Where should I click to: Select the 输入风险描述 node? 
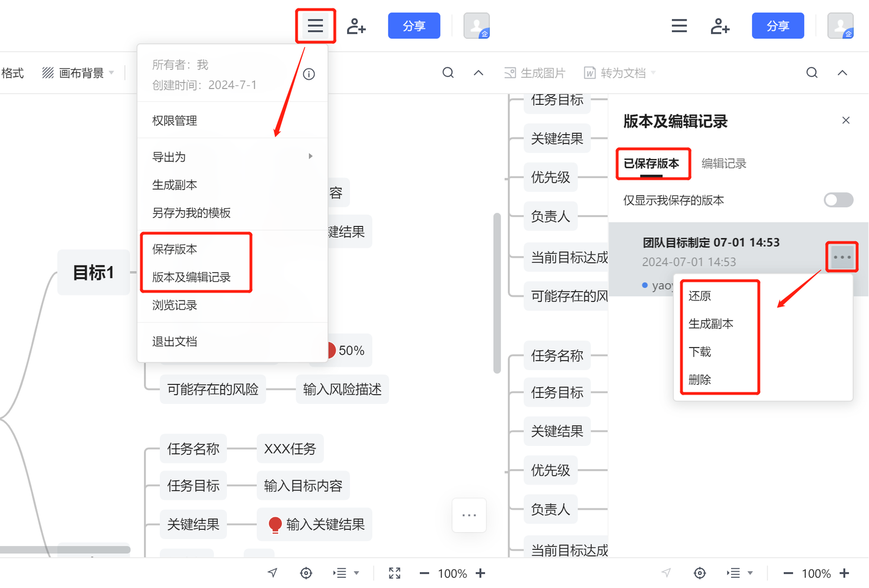(342, 389)
